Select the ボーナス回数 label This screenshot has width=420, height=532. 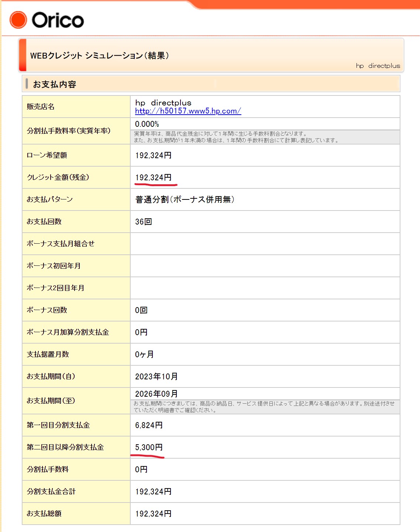[47, 310]
